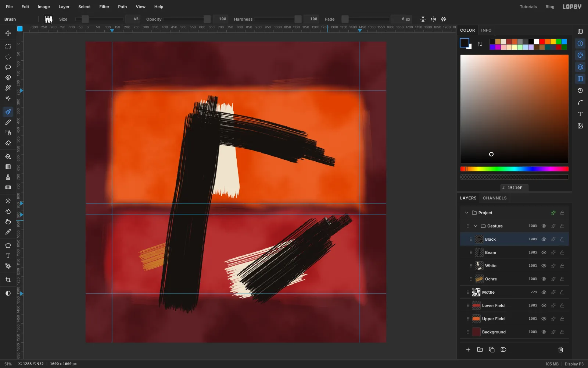Add a new layer with plus icon

coord(468,350)
